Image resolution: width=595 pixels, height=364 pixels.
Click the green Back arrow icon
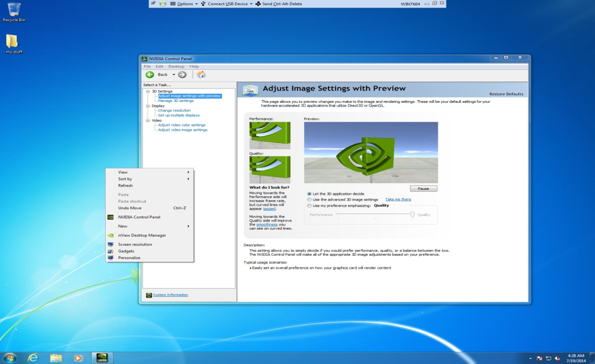coord(149,75)
